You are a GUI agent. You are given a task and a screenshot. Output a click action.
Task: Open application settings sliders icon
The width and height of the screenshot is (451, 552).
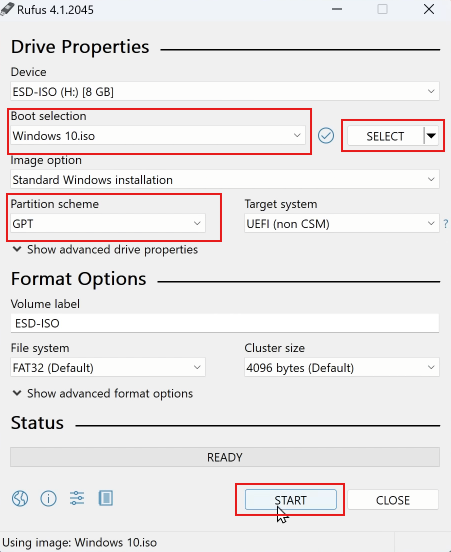[77, 498]
